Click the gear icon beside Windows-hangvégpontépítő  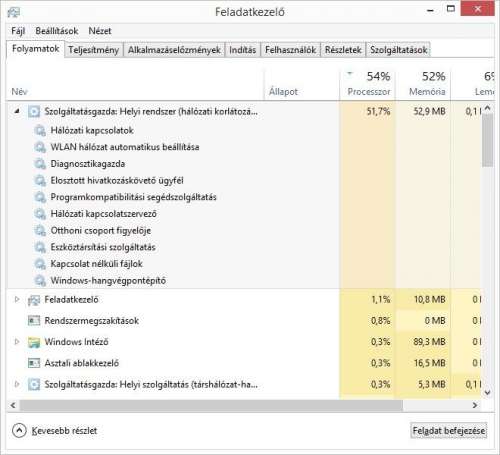click(40, 281)
